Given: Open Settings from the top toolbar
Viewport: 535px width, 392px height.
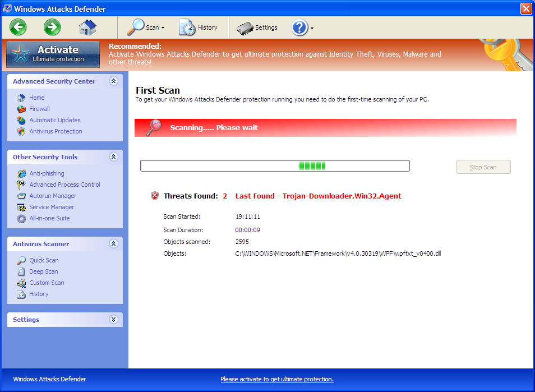Looking at the screenshot, I should [x=257, y=27].
